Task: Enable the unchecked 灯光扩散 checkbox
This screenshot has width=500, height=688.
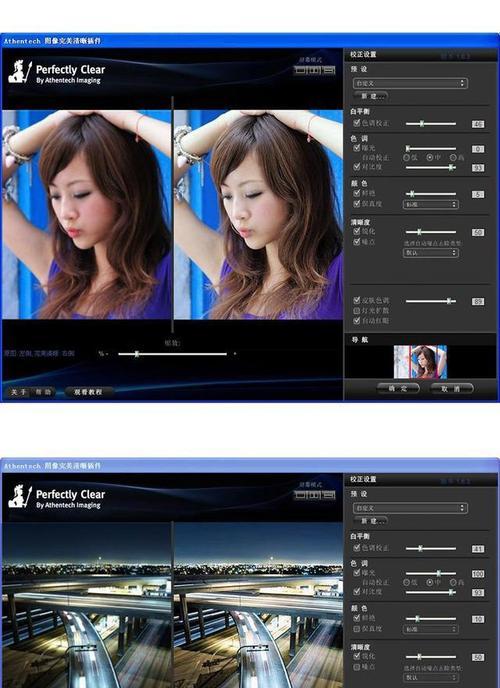Action: [357, 311]
